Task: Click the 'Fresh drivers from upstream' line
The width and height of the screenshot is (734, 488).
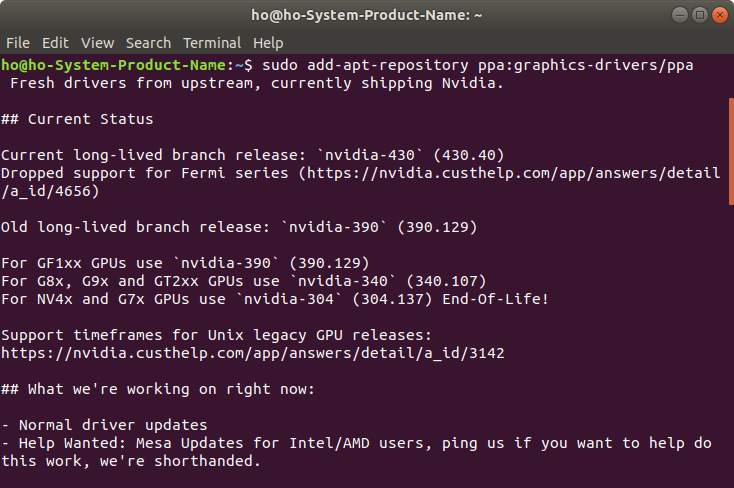Action: [x=257, y=83]
